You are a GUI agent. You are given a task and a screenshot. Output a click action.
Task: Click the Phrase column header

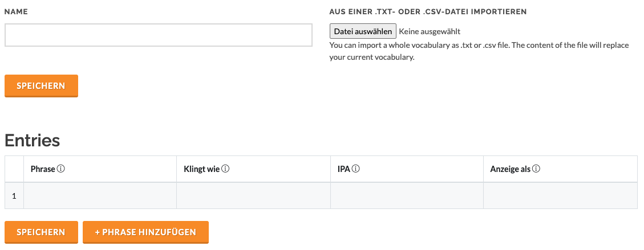click(x=100, y=169)
